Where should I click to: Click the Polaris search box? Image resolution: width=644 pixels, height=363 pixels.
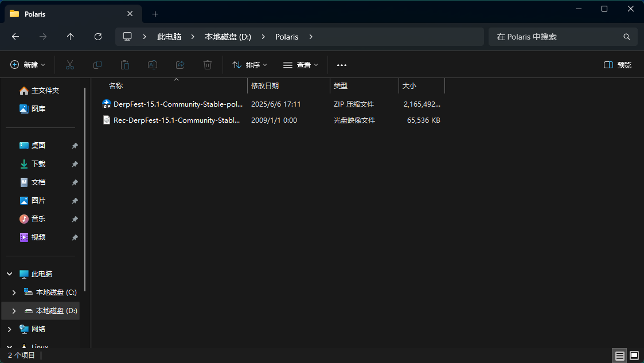[563, 37]
